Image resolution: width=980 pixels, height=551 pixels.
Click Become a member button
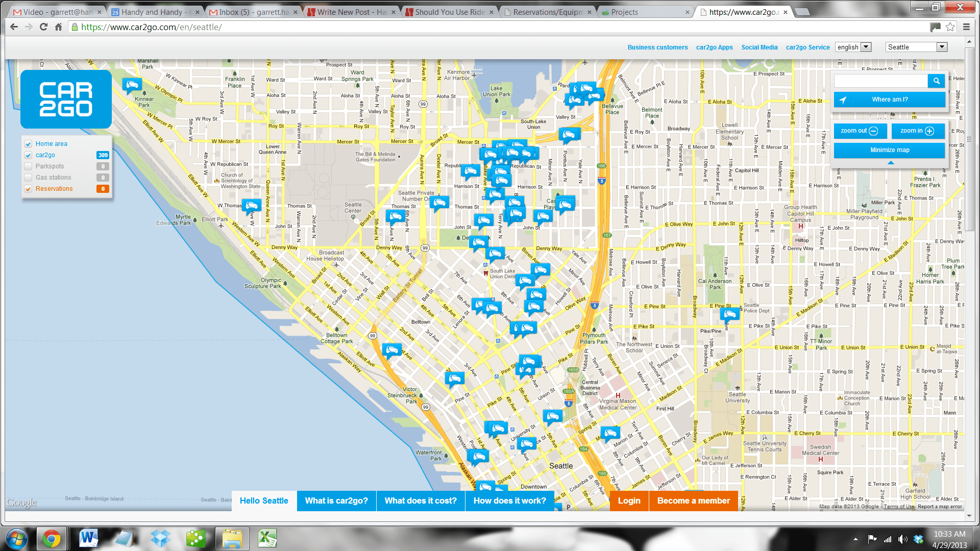point(693,500)
